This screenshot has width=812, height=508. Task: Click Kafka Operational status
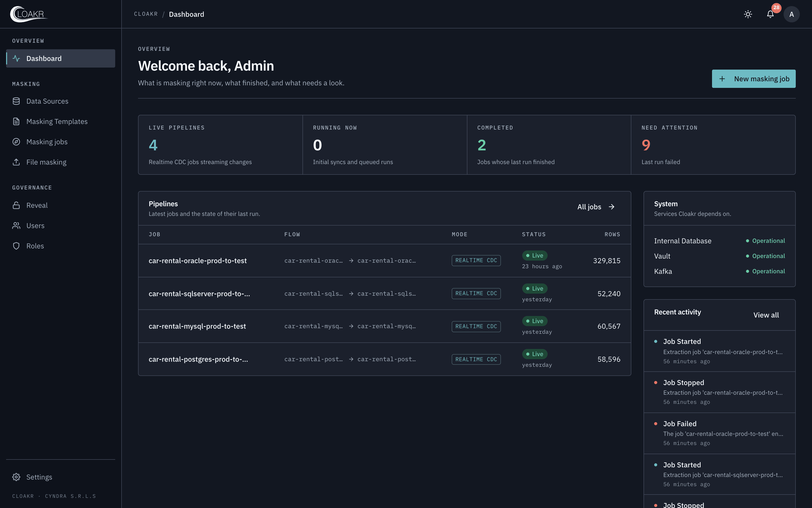pyautogui.click(x=765, y=271)
